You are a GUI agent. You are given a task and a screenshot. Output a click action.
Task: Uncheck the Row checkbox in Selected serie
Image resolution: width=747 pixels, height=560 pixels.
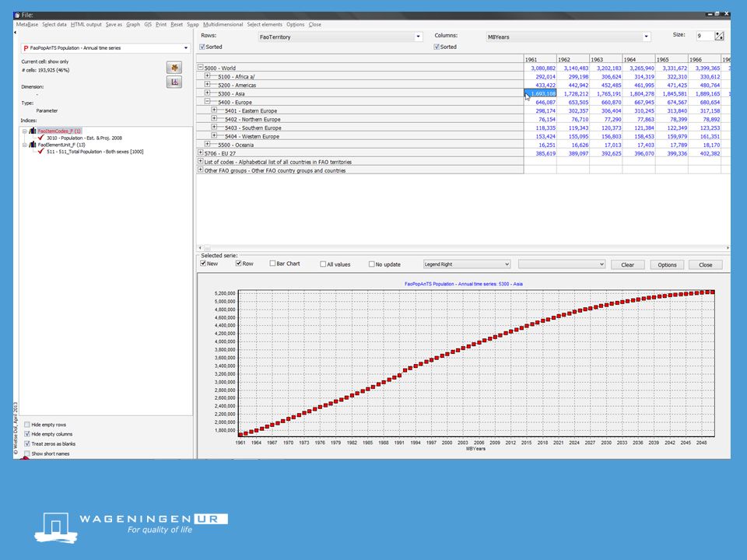tap(239, 264)
